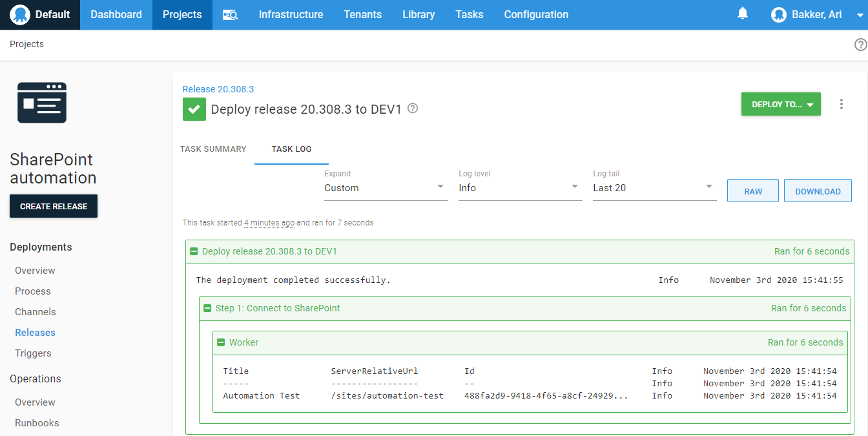Collapse Step 1: Connect to SharePoint
The width and height of the screenshot is (868, 436).
pos(207,308)
